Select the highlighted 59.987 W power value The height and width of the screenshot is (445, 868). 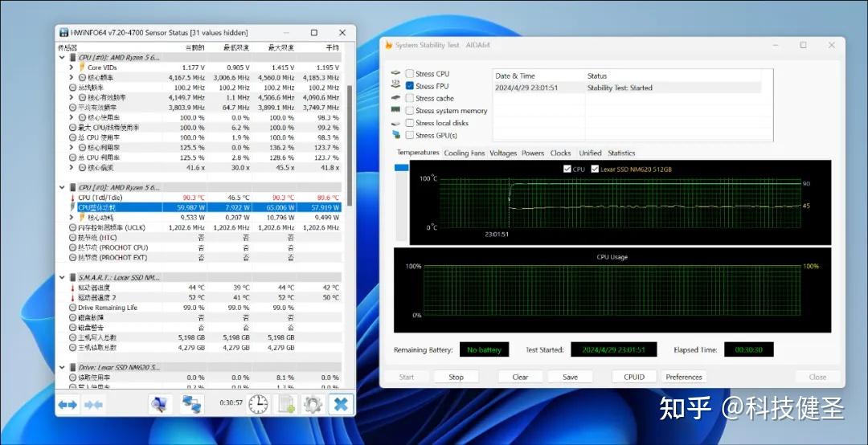[191, 207]
